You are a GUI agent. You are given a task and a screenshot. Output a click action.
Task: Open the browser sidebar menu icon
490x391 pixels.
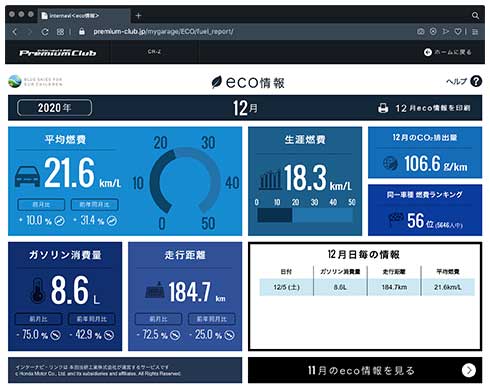click(x=475, y=32)
